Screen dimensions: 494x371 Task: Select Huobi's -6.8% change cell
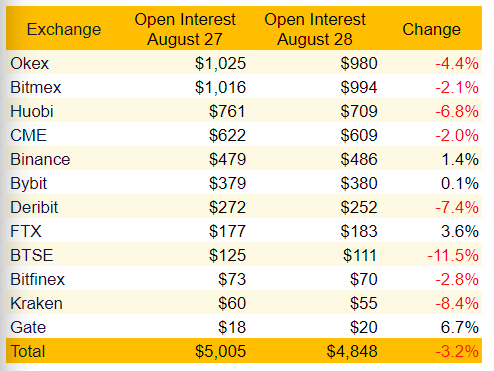pyautogui.click(x=457, y=111)
